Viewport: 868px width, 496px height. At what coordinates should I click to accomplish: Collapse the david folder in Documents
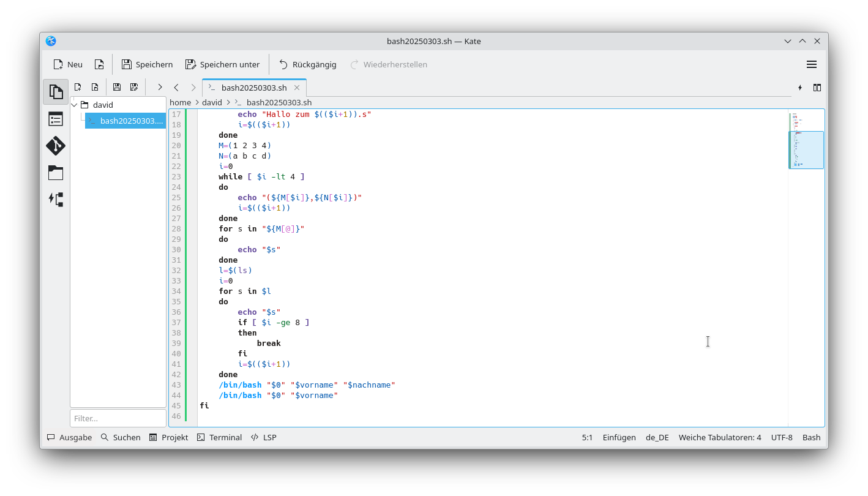73,104
